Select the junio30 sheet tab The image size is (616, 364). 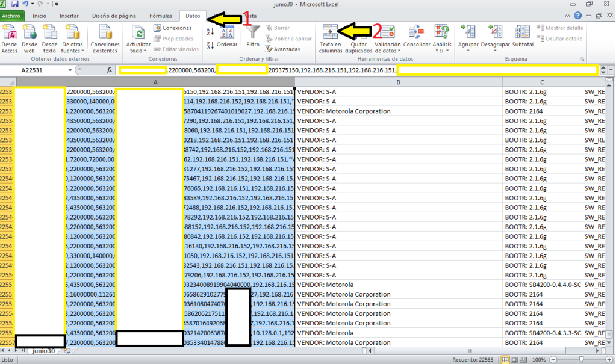(43, 350)
